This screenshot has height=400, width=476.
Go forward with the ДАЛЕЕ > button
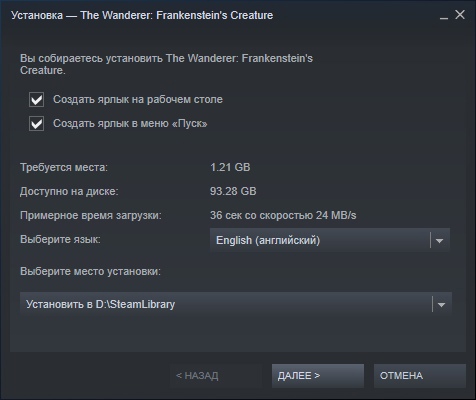(318, 376)
